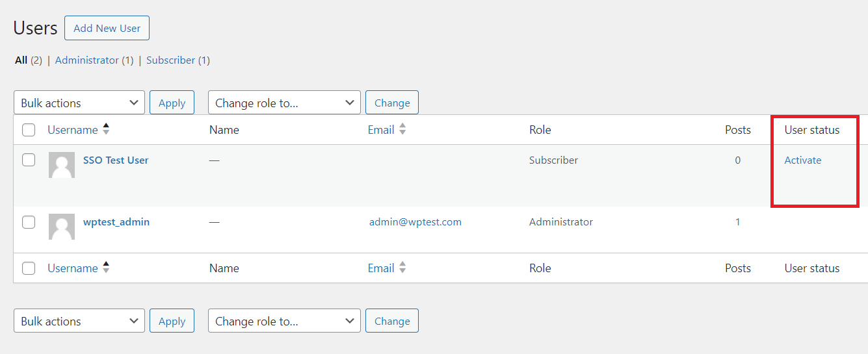Click the Name column header
Screen dimensions: 868x354
224,130
